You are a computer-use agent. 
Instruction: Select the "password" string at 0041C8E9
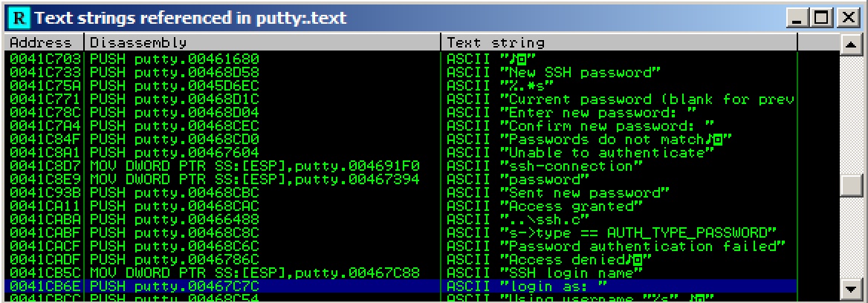(x=545, y=179)
